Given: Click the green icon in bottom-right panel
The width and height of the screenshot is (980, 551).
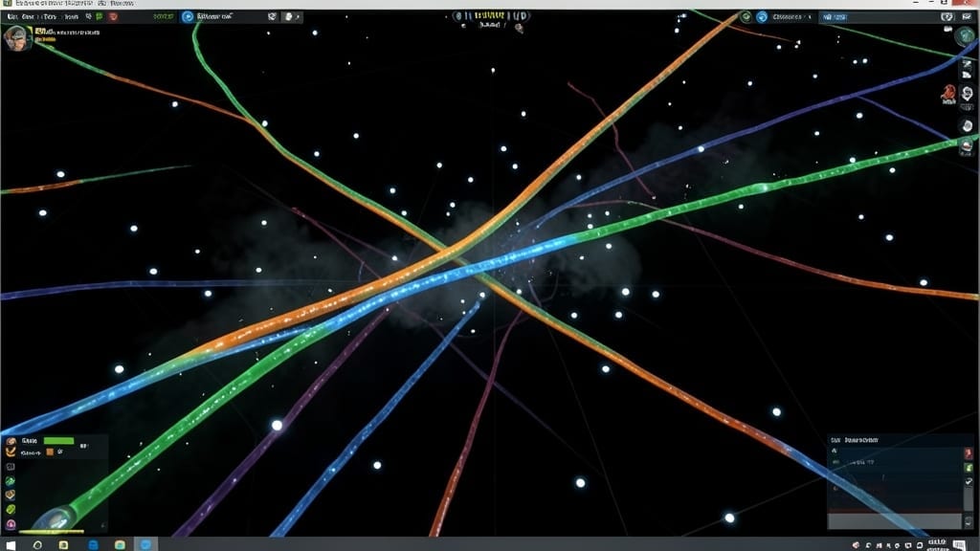Looking at the screenshot, I should (969, 467).
